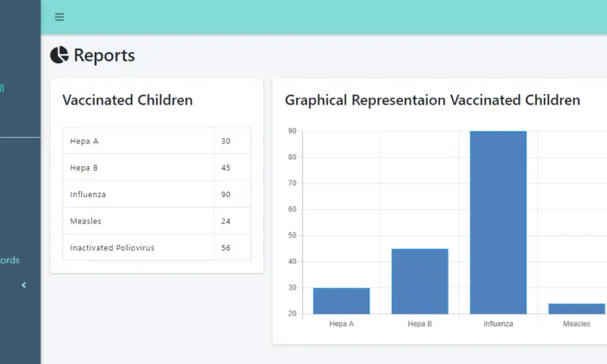Open the partially visible Records sidebar link

pyautogui.click(x=11, y=260)
